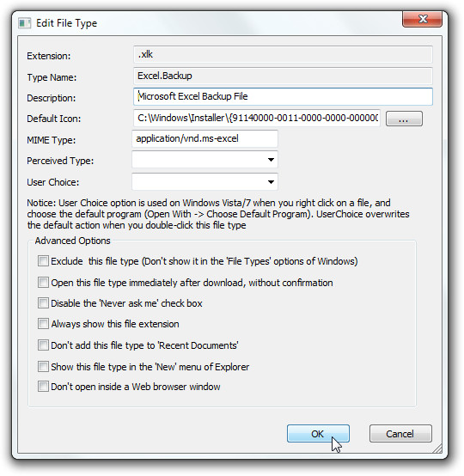Toggle Always show this file extension
The height and width of the screenshot is (476, 464).
(43, 324)
